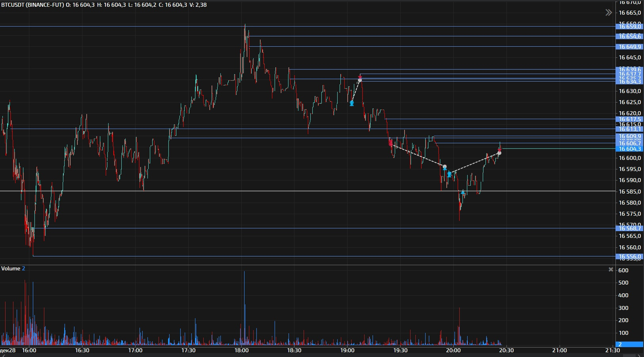Viewport: 644px width, 357px height.
Task: Select the red sell marker near 19:25
Action: pyautogui.click(x=391, y=144)
